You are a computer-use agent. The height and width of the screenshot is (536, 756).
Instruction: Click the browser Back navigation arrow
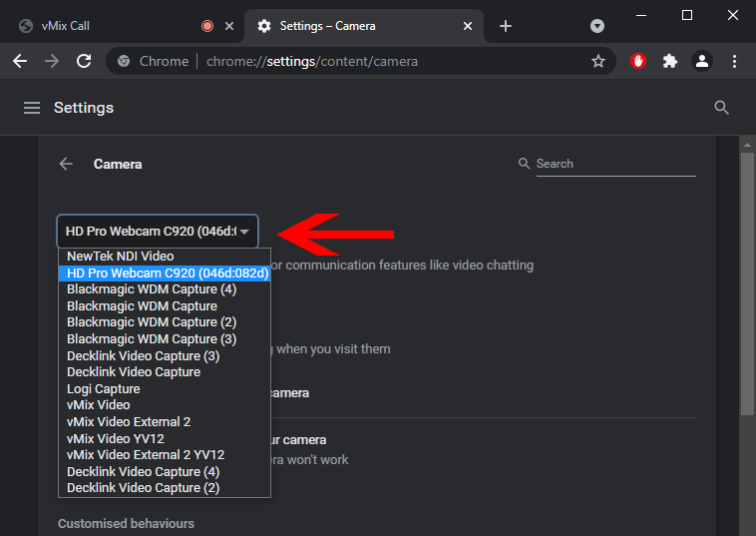pyautogui.click(x=20, y=61)
